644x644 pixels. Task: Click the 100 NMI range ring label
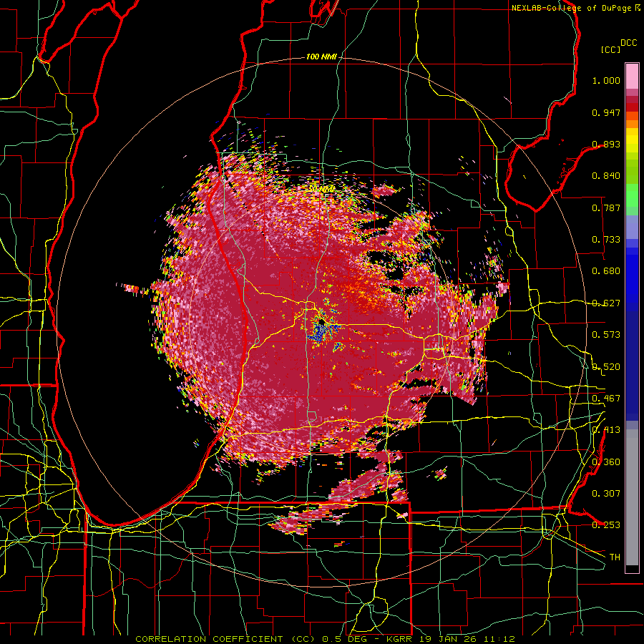(321, 57)
